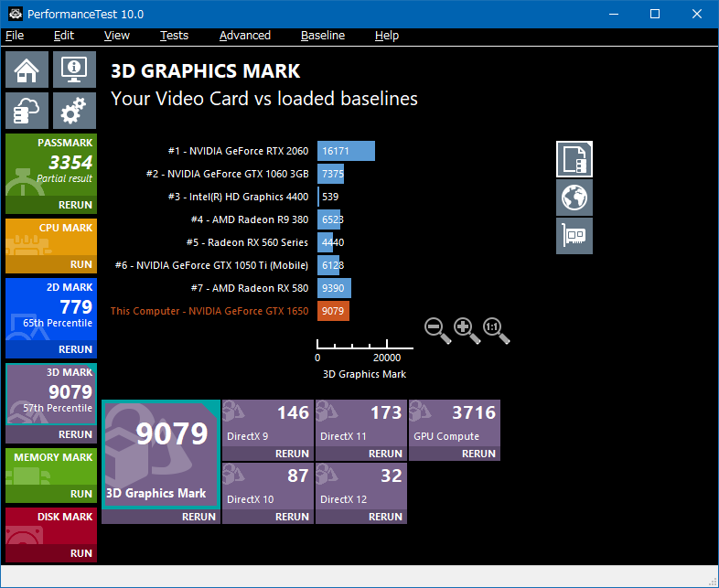Run the CPU Mark test
The image size is (719, 588).
click(x=80, y=264)
